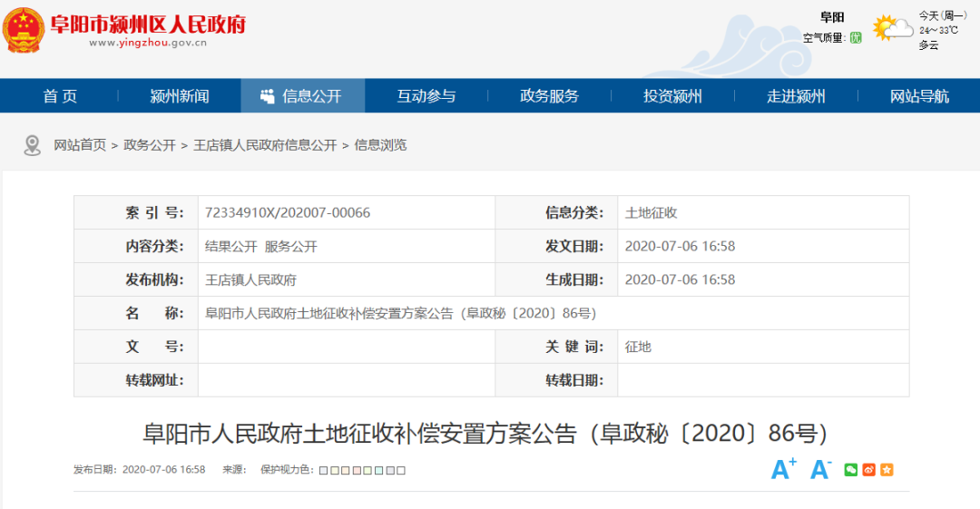The image size is (980, 509).
Task: Open 王店镇人民政府信息公开 breadcrumb link
Action: click(x=265, y=145)
